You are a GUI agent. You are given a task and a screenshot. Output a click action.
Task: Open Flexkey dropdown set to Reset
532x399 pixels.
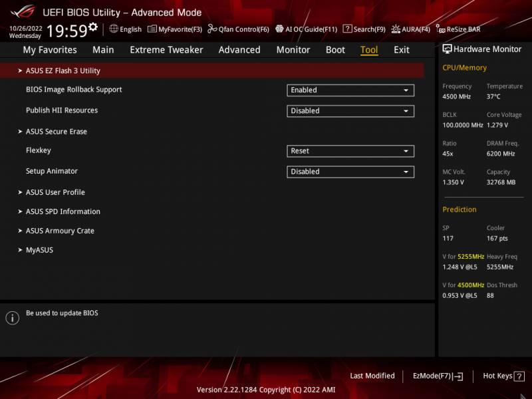tap(350, 151)
